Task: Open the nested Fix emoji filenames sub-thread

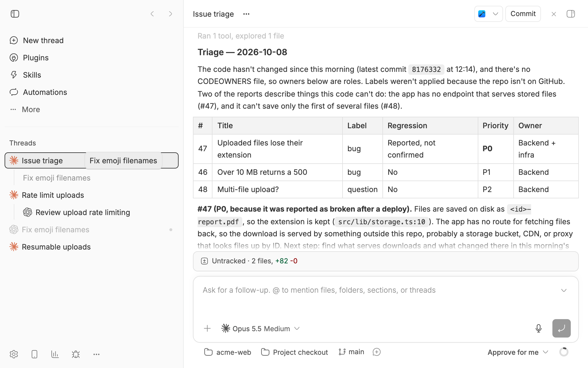Action: point(57,178)
